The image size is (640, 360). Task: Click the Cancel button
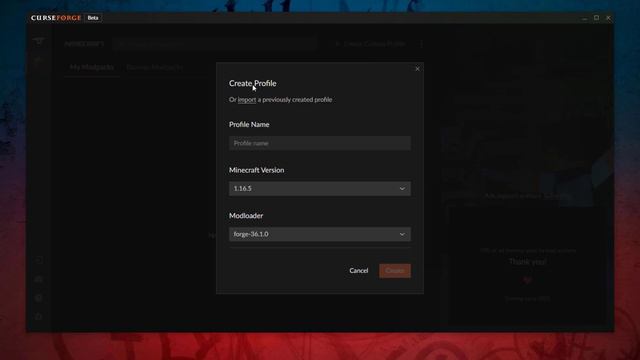(358, 271)
